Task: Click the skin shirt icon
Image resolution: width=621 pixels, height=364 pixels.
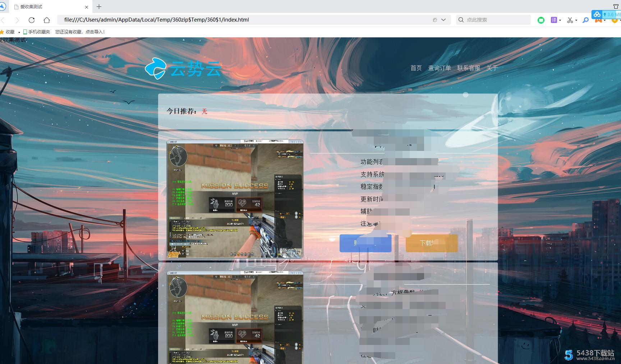Action: tap(616, 6)
